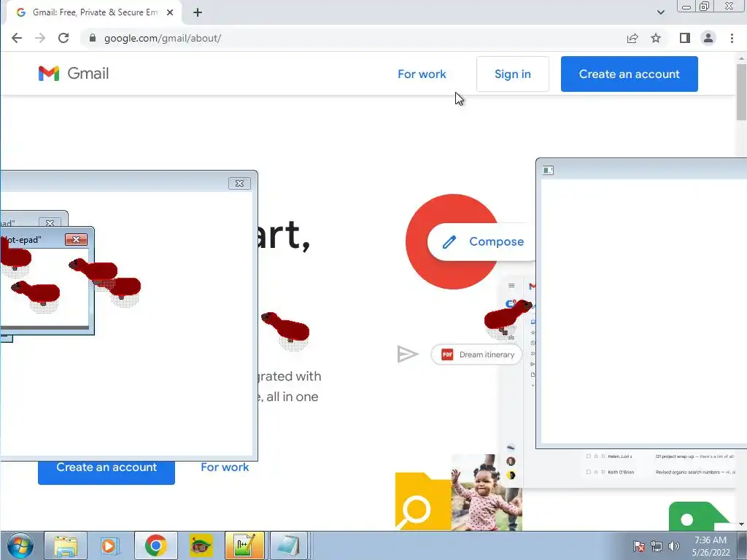747x560 pixels.
Task: Click the green hat taskbar icon
Action: [201, 545]
